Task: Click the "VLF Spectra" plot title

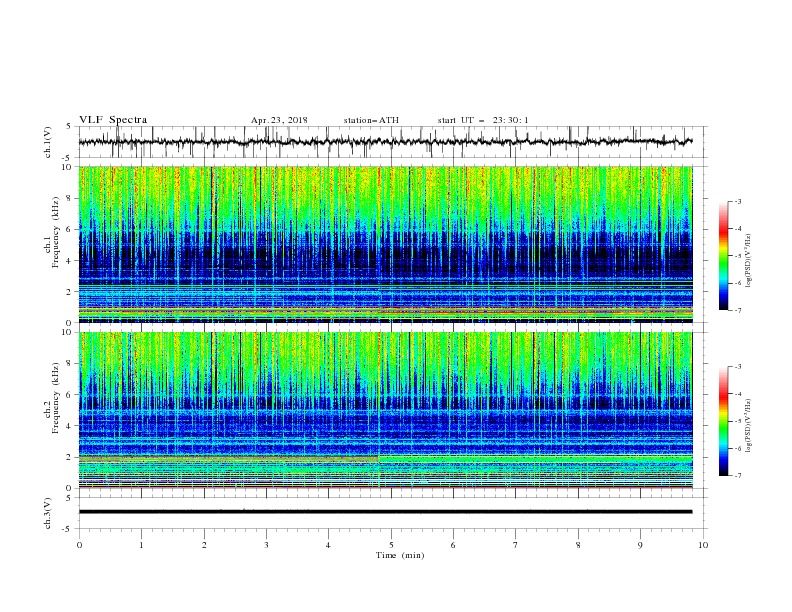Action: click(113, 120)
